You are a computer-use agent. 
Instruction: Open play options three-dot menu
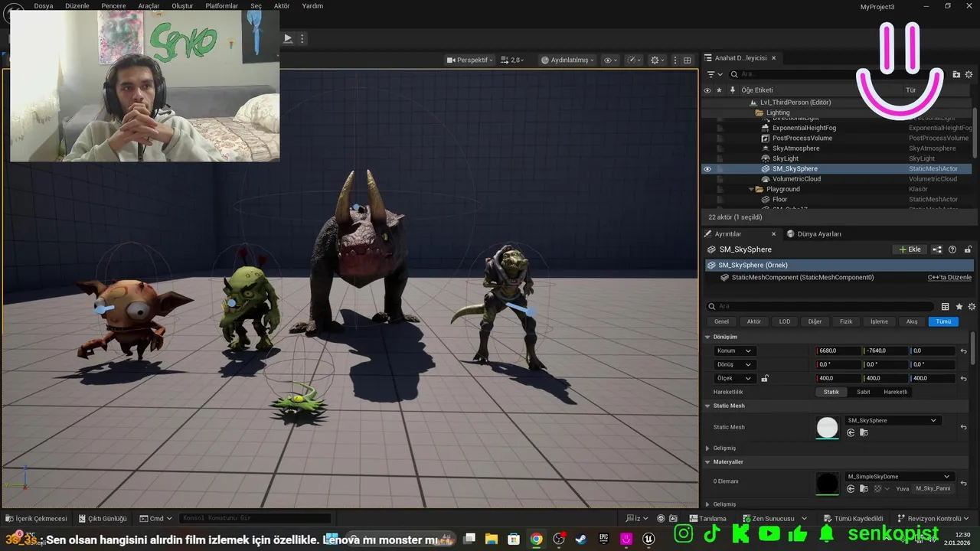coord(302,38)
